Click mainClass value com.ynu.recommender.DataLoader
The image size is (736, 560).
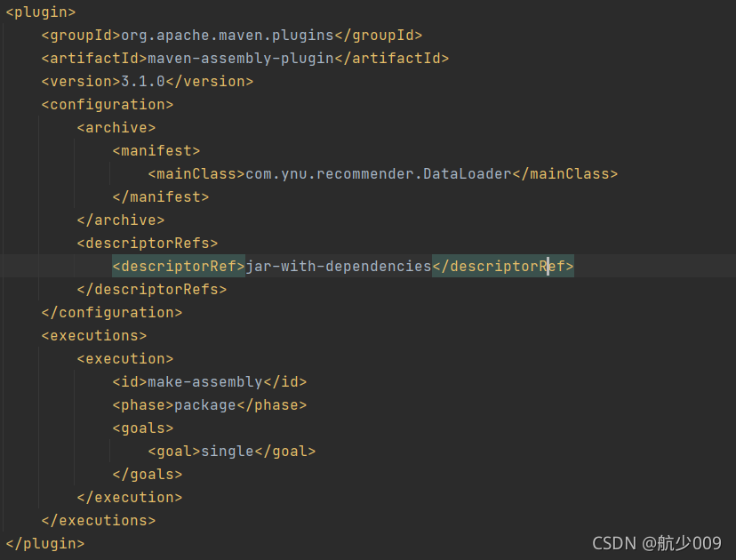(x=379, y=173)
